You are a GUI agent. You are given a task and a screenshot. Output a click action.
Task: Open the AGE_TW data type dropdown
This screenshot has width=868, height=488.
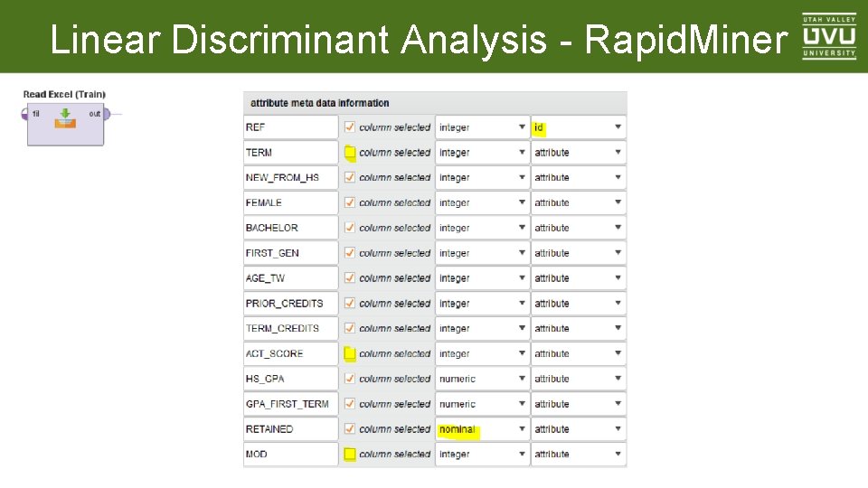(x=482, y=277)
